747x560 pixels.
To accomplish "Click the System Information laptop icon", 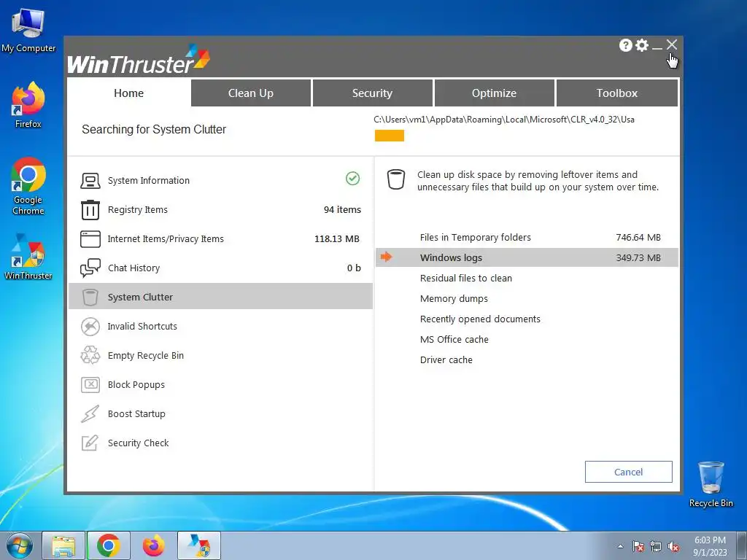I will click(x=90, y=181).
